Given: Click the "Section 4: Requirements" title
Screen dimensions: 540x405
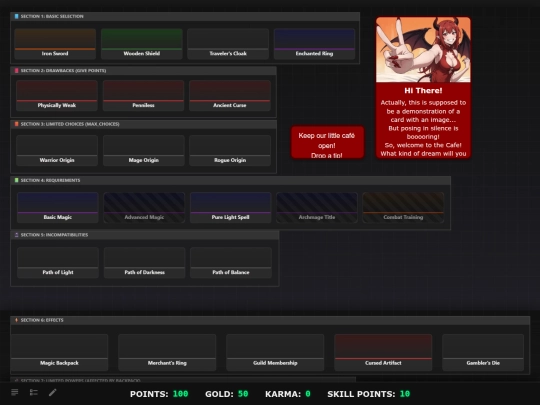Looking at the screenshot, I should (x=50, y=180).
